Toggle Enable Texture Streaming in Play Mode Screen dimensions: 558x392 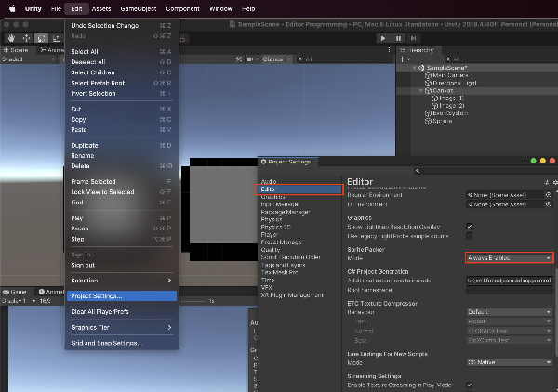(x=470, y=385)
